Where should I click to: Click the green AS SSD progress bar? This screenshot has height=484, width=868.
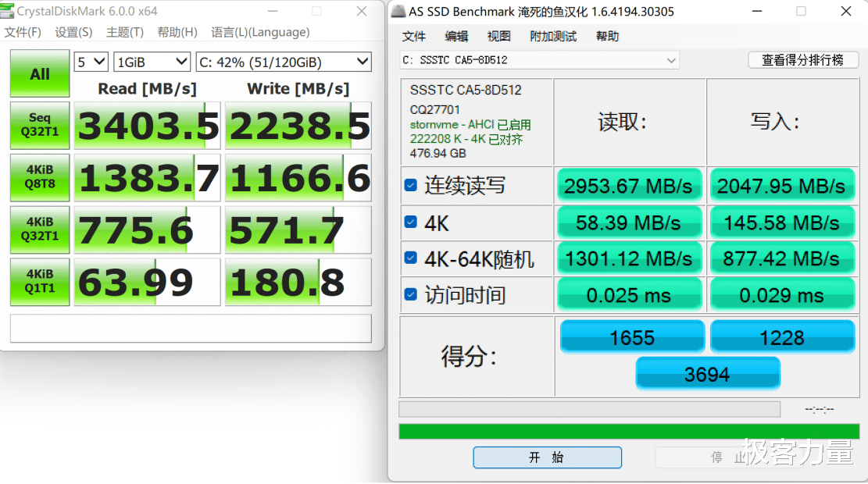pos(629,432)
